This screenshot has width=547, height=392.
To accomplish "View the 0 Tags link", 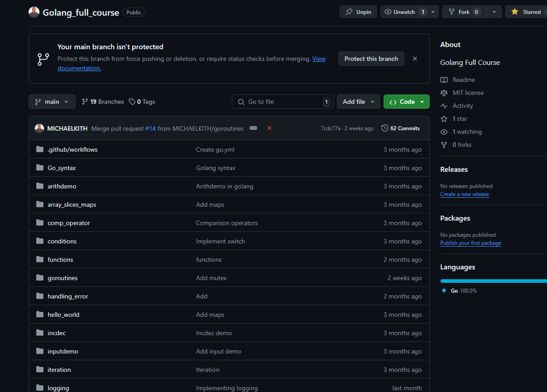I will 142,102.
